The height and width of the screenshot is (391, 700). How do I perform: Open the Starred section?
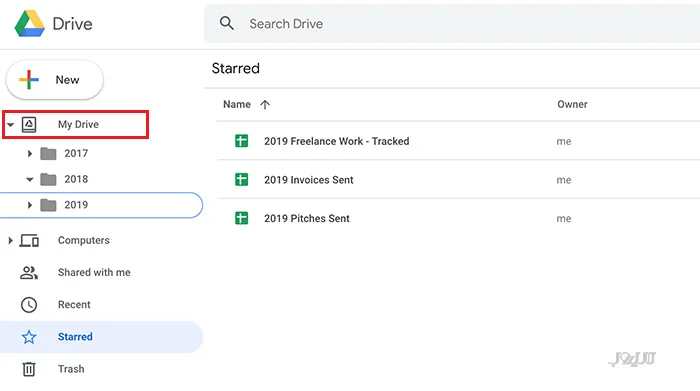(75, 337)
